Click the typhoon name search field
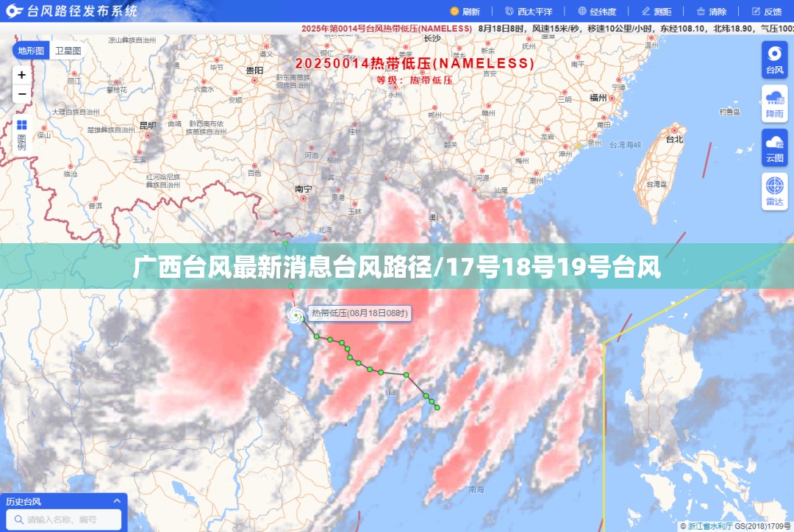The image size is (794, 532). click(x=64, y=520)
